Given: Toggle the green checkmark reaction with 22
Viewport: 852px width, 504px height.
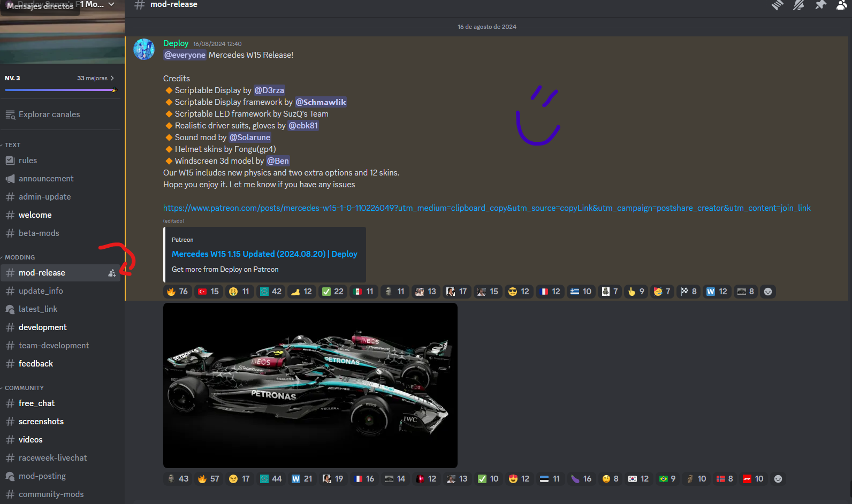Looking at the screenshot, I should tap(333, 292).
